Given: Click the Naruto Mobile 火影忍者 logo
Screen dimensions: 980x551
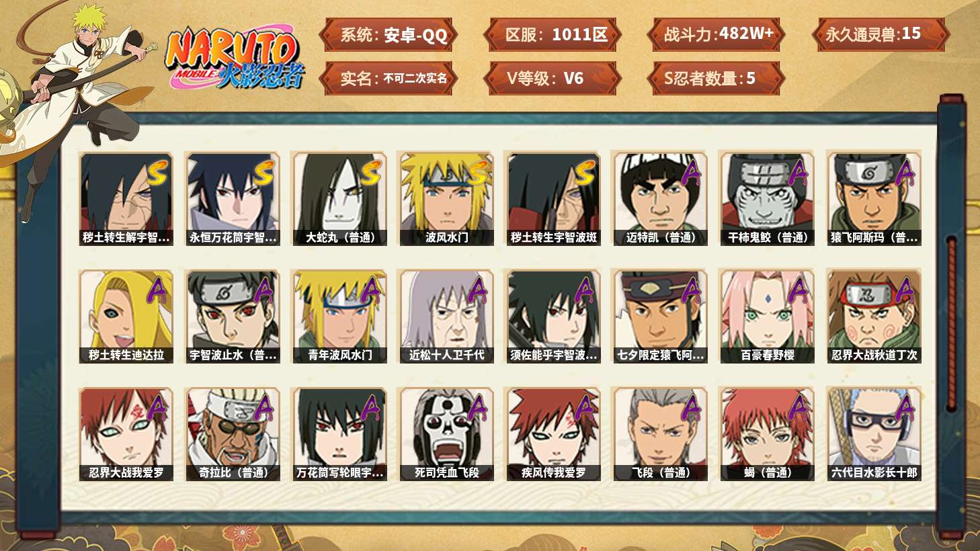Looking at the screenshot, I should coord(235,57).
